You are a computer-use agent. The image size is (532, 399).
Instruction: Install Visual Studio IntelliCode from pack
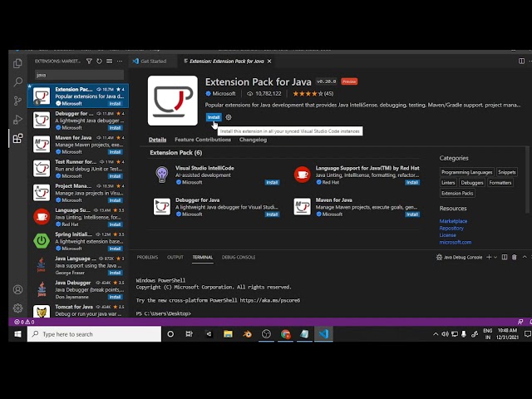pyautogui.click(x=272, y=183)
